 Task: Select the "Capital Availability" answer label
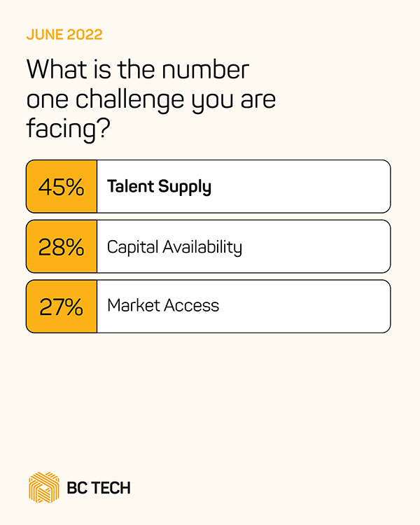[x=174, y=247]
